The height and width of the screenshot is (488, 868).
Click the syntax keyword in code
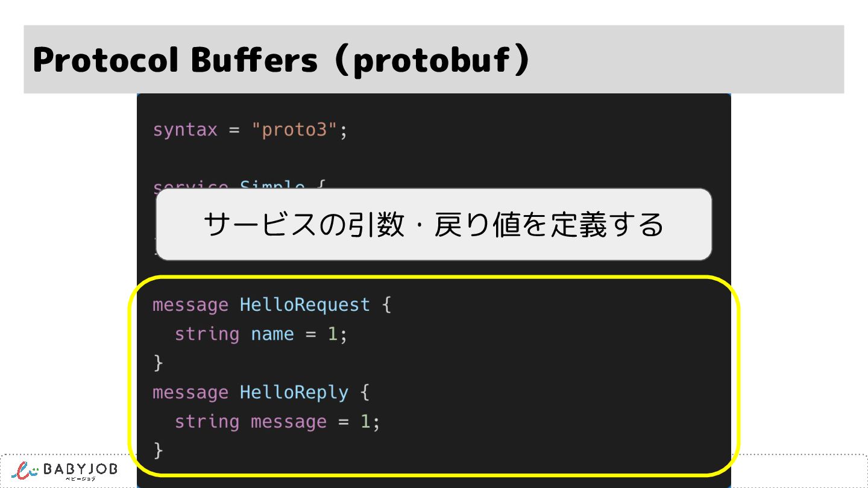coord(184,130)
